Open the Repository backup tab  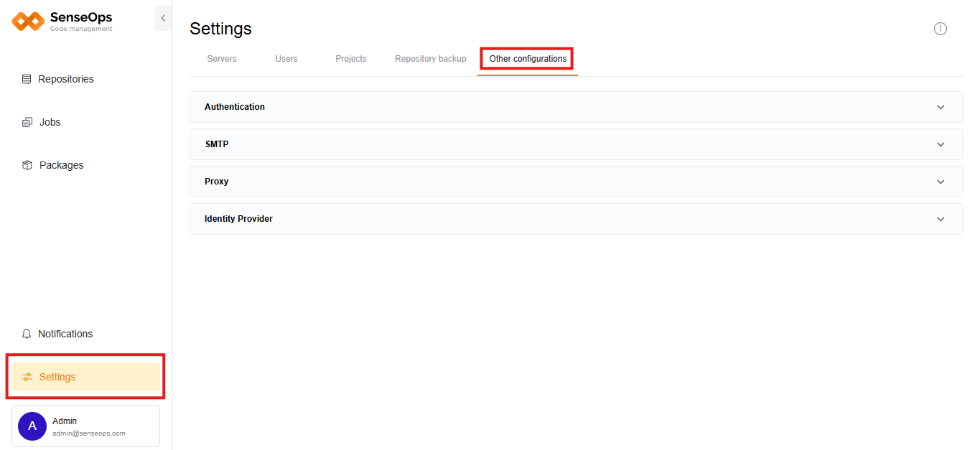click(431, 59)
